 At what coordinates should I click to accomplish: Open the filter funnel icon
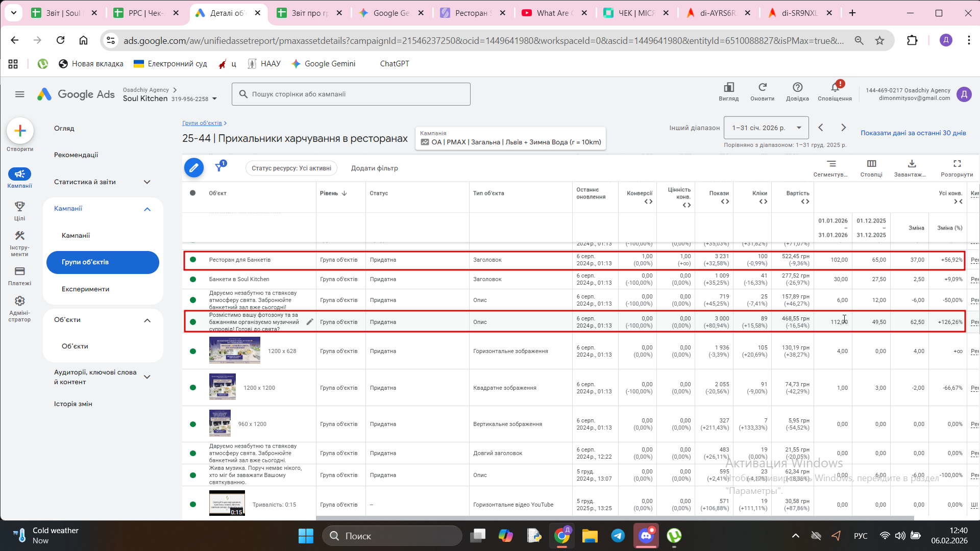219,167
